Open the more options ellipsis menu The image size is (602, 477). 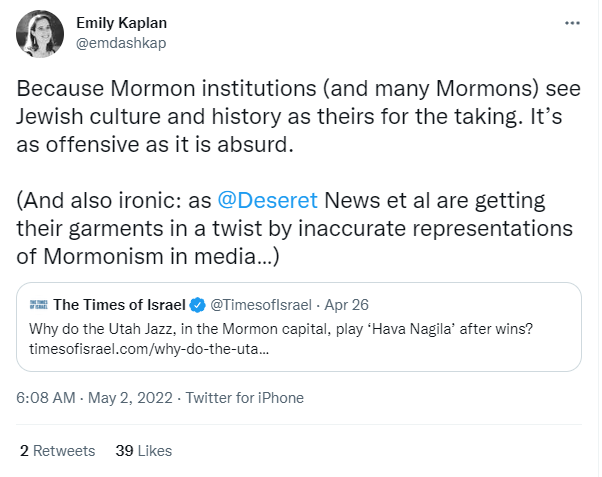point(571,22)
